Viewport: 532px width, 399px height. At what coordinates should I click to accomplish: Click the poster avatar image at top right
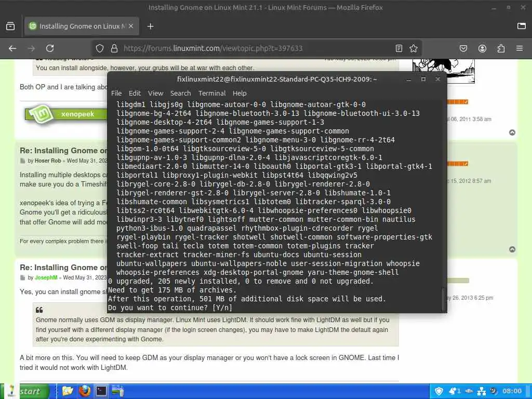(444, 71)
